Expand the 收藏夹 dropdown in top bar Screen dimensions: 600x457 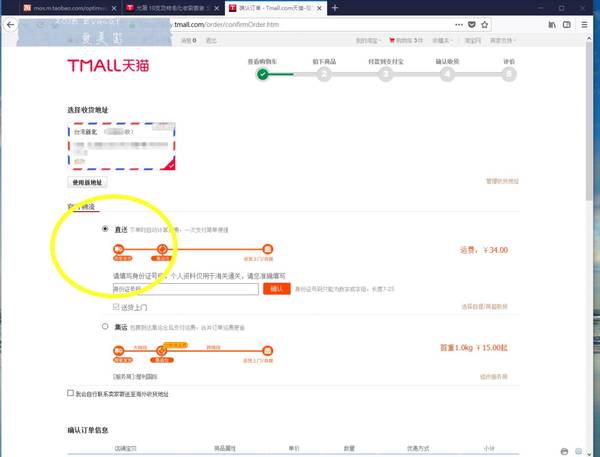(x=442, y=40)
